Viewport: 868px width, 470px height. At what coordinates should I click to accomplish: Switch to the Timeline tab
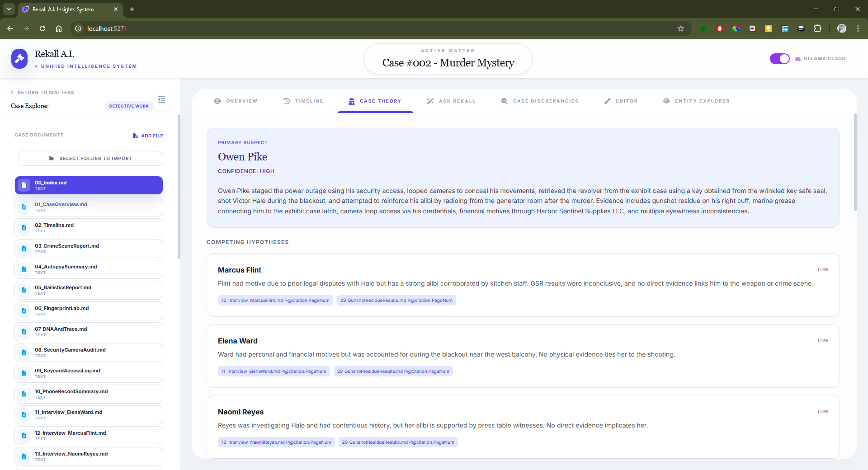pyautogui.click(x=303, y=101)
